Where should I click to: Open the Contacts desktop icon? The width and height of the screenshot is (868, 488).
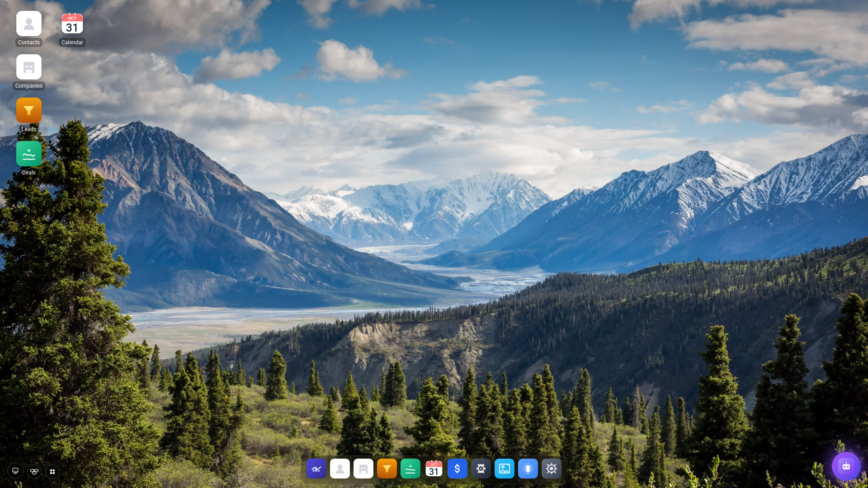click(29, 24)
